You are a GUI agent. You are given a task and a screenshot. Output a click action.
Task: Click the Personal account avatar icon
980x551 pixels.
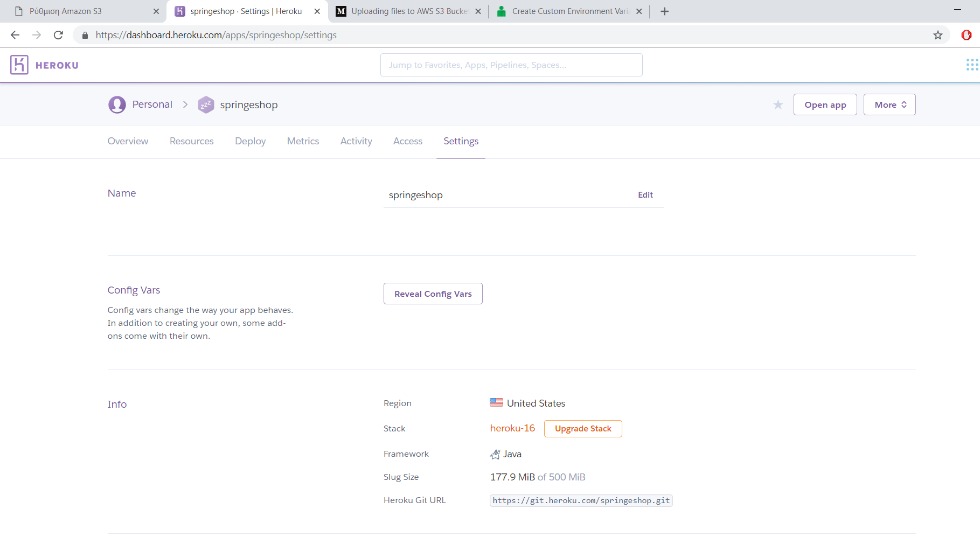(117, 104)
